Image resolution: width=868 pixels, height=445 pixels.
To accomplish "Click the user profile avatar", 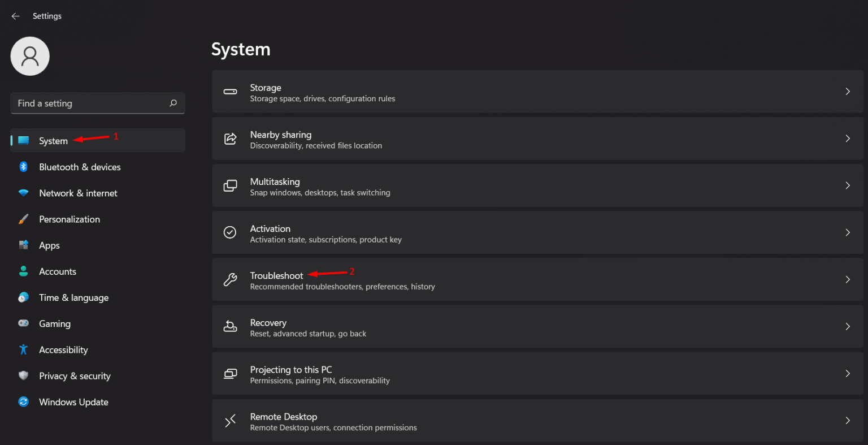I will click(29, 56).
